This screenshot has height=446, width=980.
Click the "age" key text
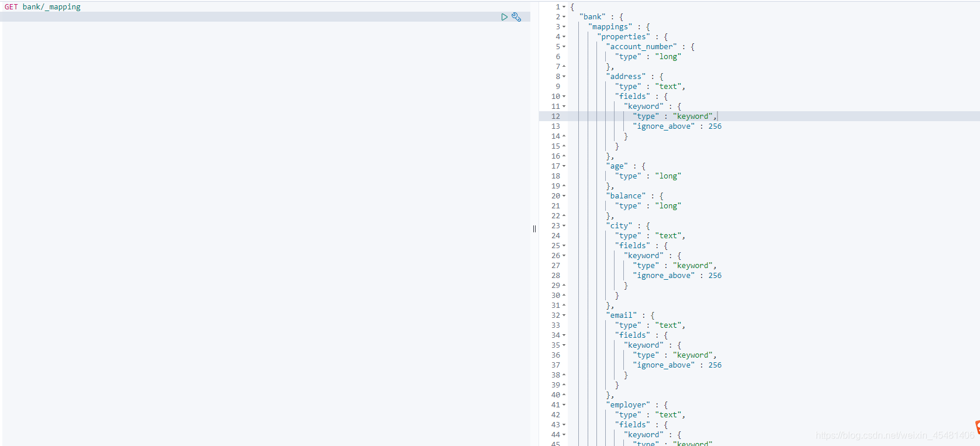617,166
